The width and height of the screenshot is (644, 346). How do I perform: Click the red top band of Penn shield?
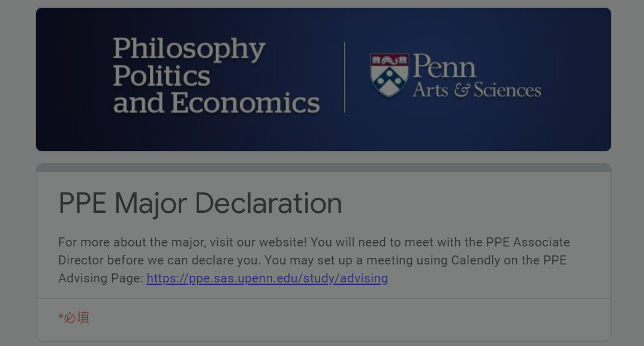pyautogui.click(x=389, y=59)
